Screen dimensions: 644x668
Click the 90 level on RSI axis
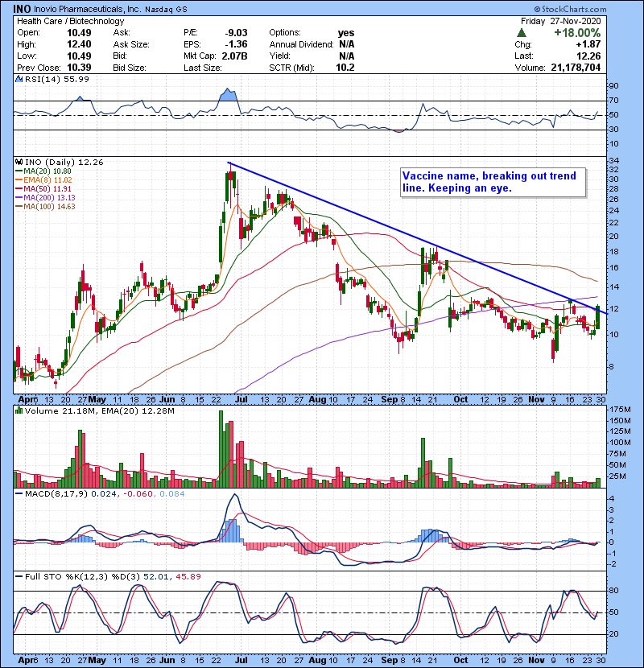613,86
